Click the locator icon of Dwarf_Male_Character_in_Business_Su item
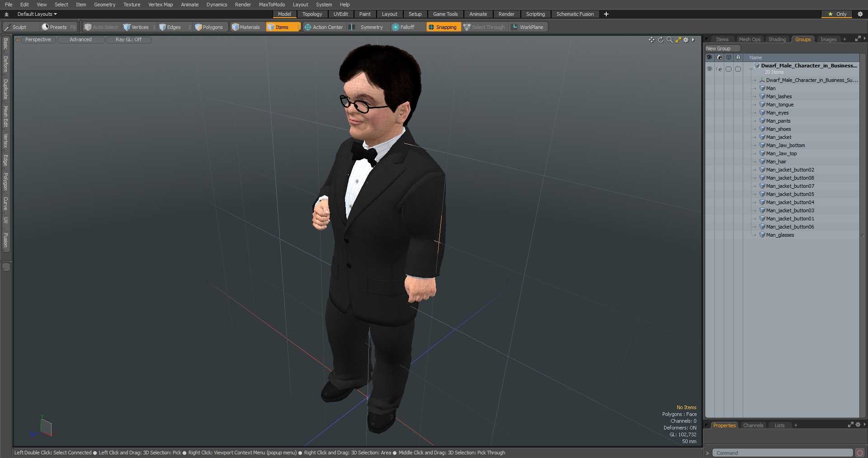The width and height of the screenshot is (868, 458). click(762, 80)
